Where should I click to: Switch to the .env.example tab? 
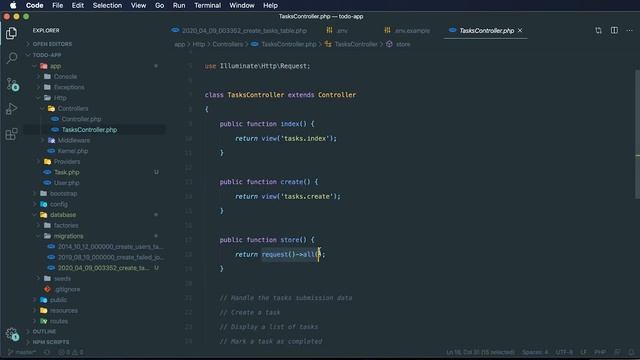(407, 31)
